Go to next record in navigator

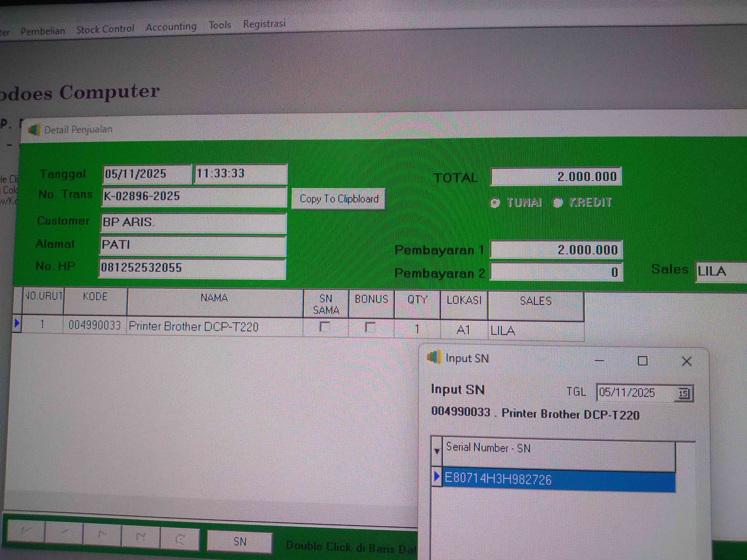coord(102,534)
